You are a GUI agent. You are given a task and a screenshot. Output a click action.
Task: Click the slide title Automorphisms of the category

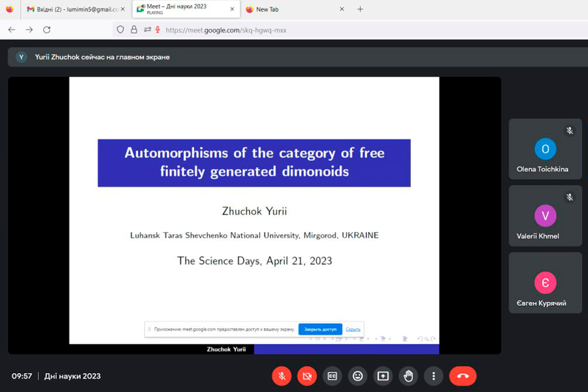254,163
